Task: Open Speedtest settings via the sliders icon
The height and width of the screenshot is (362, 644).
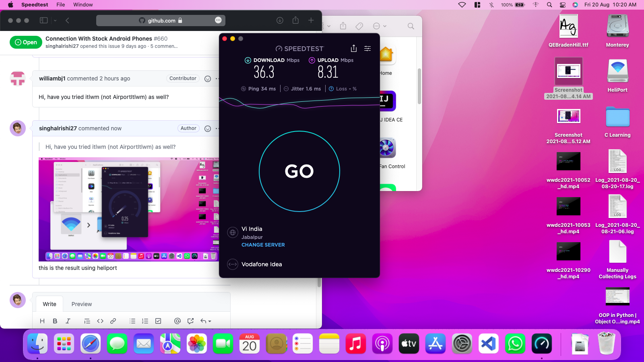Action: [367, 48]
